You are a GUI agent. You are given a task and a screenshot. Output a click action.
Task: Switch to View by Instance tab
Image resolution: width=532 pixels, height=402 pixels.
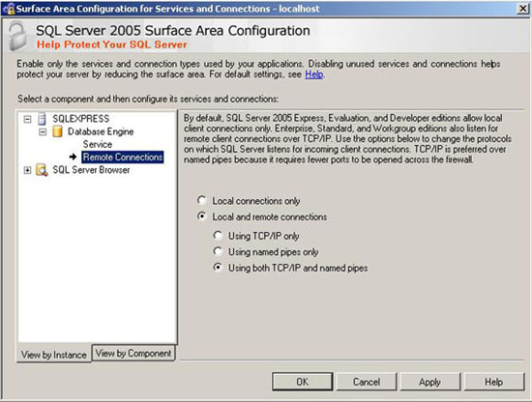pos(53,355)
